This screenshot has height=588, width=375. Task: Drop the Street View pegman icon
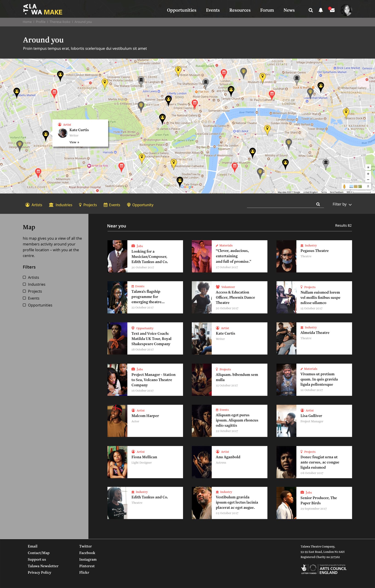(x=344, y=186)
